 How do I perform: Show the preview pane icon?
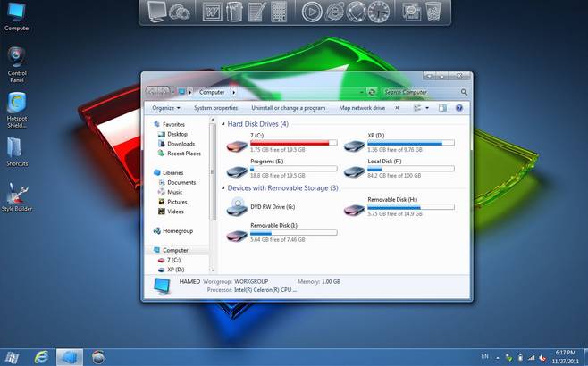(x=442, y=108)
